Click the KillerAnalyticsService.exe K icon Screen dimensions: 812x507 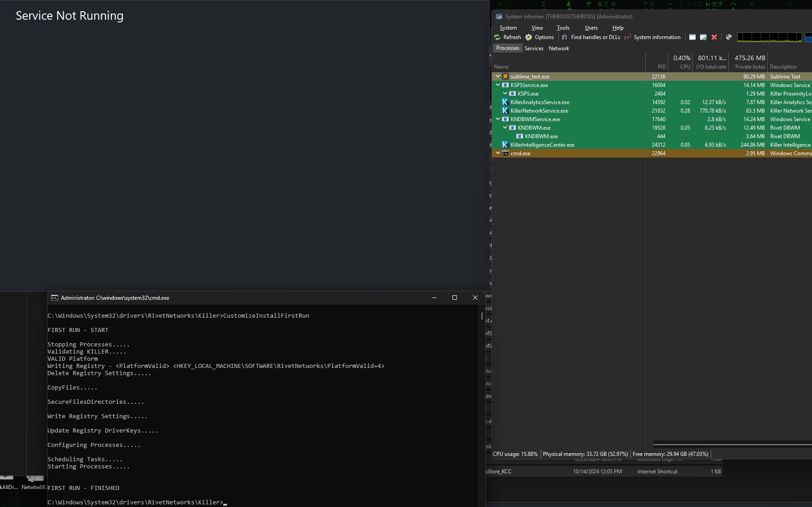click(505, 102)
